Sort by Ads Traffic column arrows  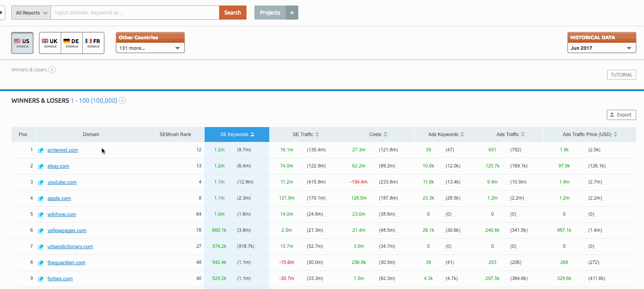(523, 135)
